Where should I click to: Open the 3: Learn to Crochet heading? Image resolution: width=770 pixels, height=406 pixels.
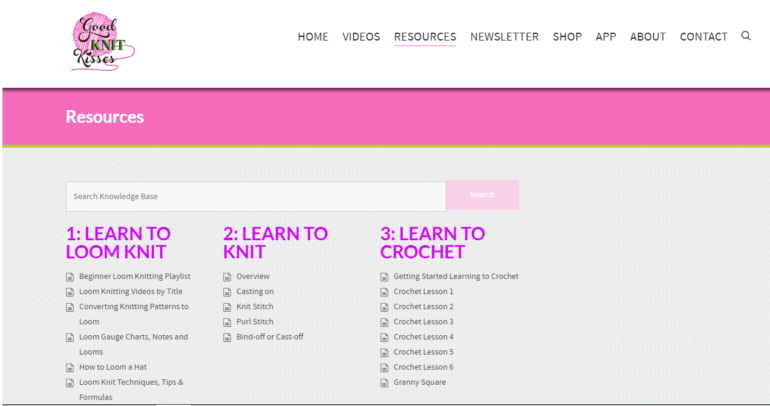(432, 243)
